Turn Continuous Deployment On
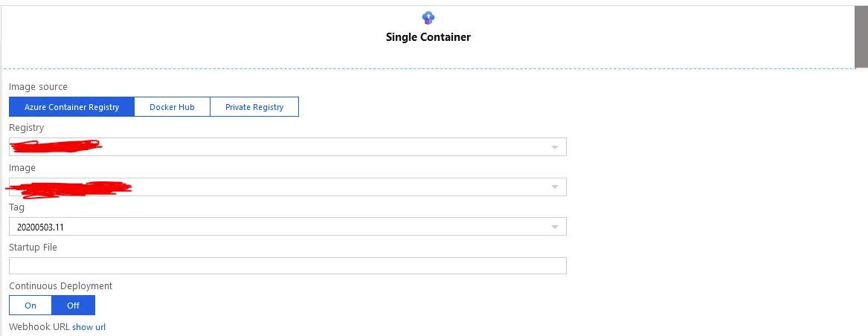The height and width of the screenshot is (336, 868). 30,306
